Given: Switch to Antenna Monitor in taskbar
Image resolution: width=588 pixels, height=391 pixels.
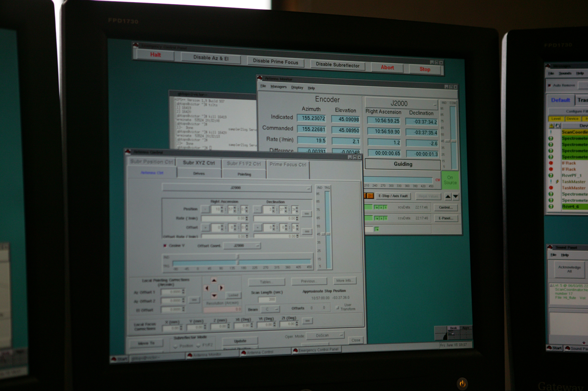Looking at the screenshot, I should pyautogui.click(x=213, y=355).
